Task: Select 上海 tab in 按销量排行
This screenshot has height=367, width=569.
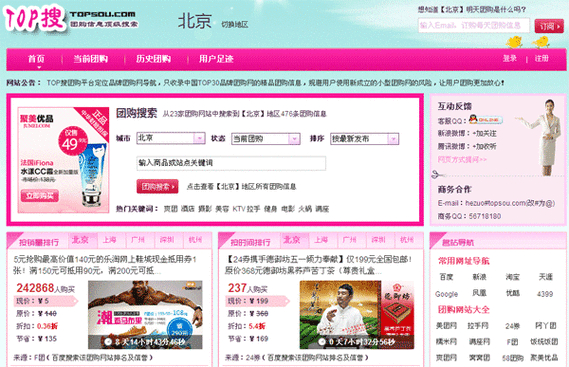Action: pos(109,240)
